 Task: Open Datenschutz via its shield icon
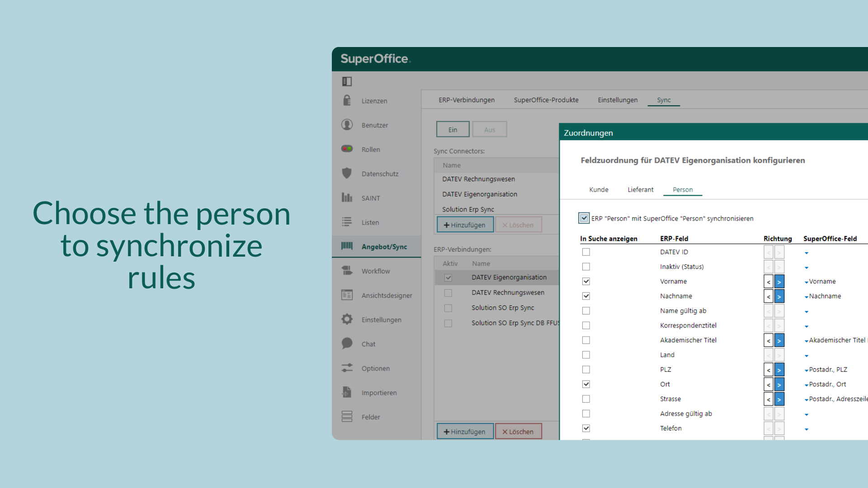click(x=347, y=173)
